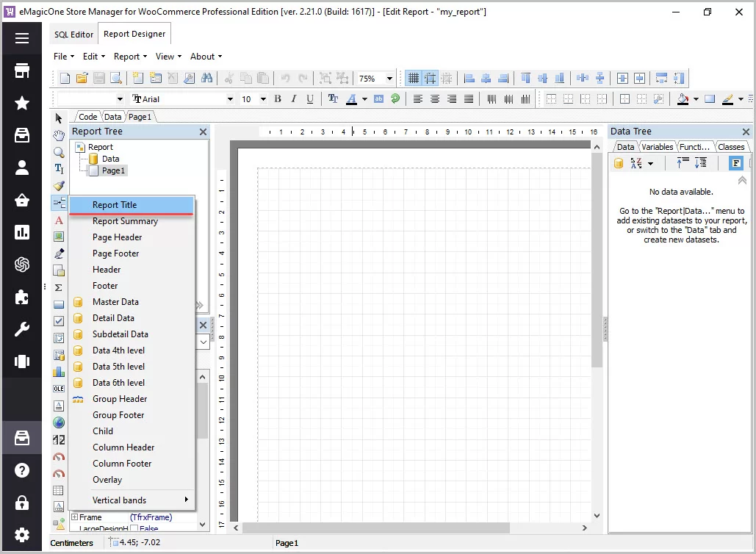Select the Chart object tool
756x554 pixels.
point(59,372)
